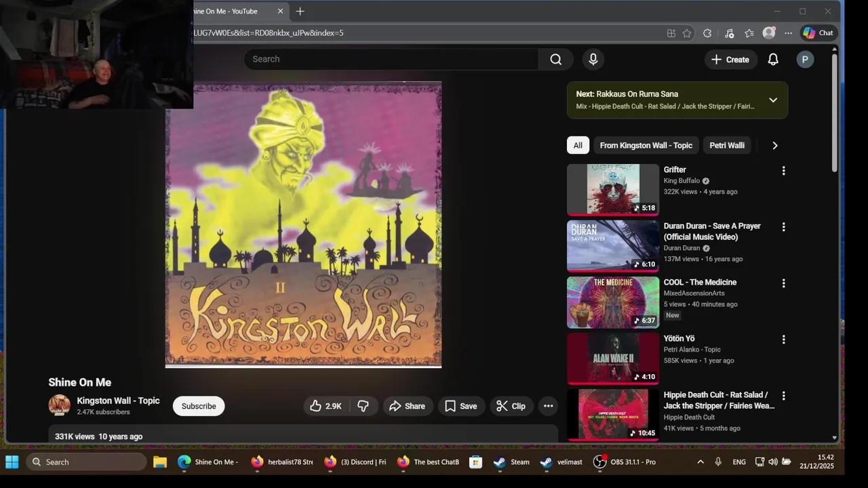Viewport: 868px width, 488px height.
Task: Click the browser address bar URL
Action: coord(268,33)
